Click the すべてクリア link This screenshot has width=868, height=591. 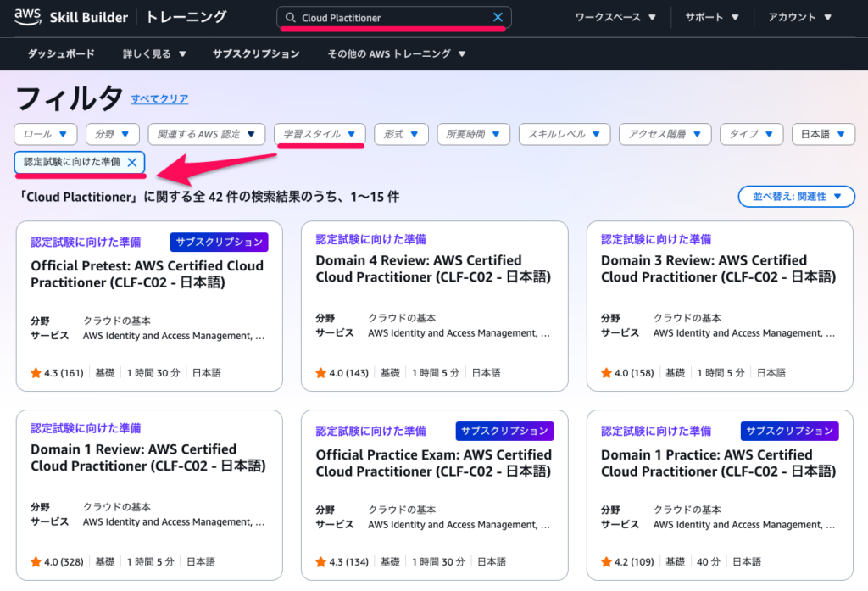pos(159,99)
